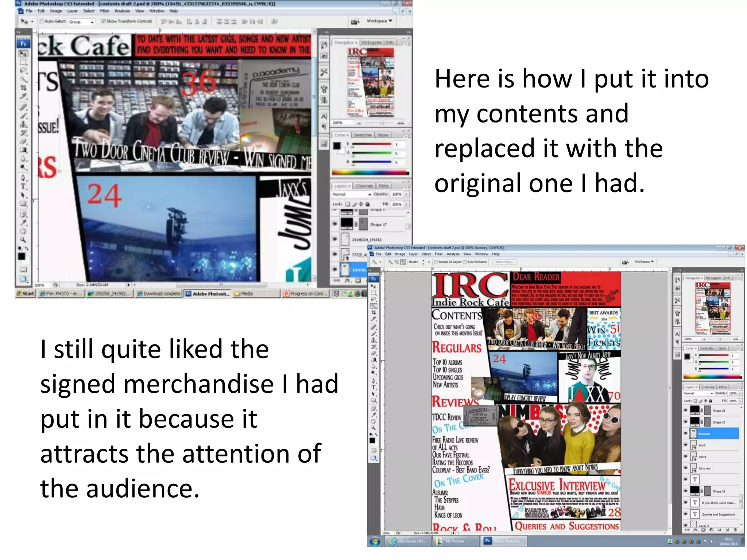Switch to the Histogram tab in the 100% window
Image resolution: width=747 pixels, height=560 pixels.
pos(713,278)
